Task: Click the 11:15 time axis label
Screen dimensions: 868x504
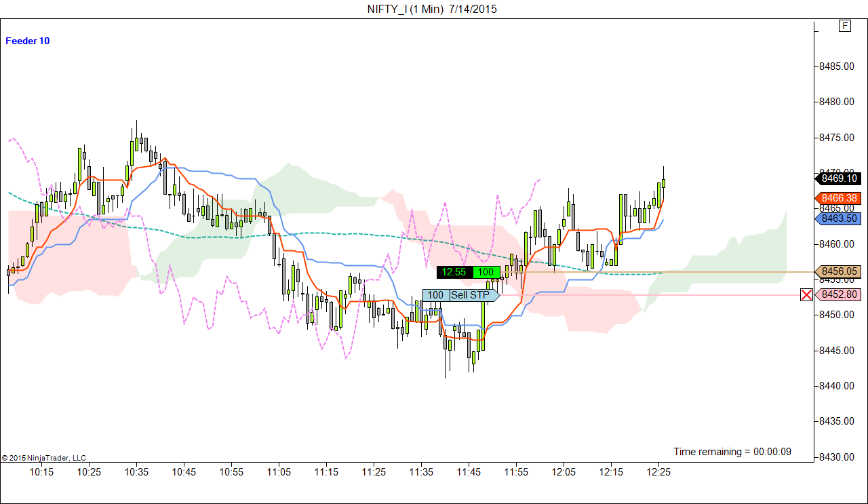Action: 326,472
